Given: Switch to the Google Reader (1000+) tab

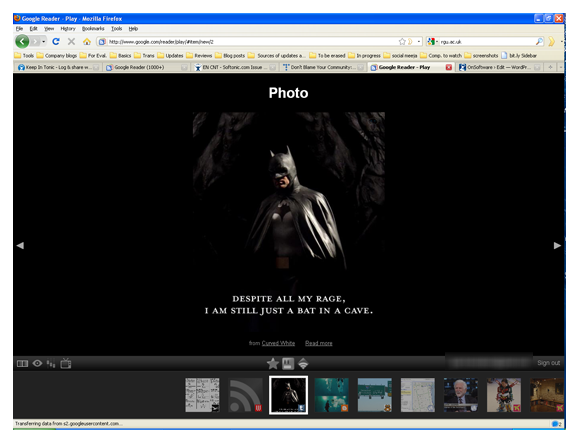Looking at the screenshot, I should point(146,67).
